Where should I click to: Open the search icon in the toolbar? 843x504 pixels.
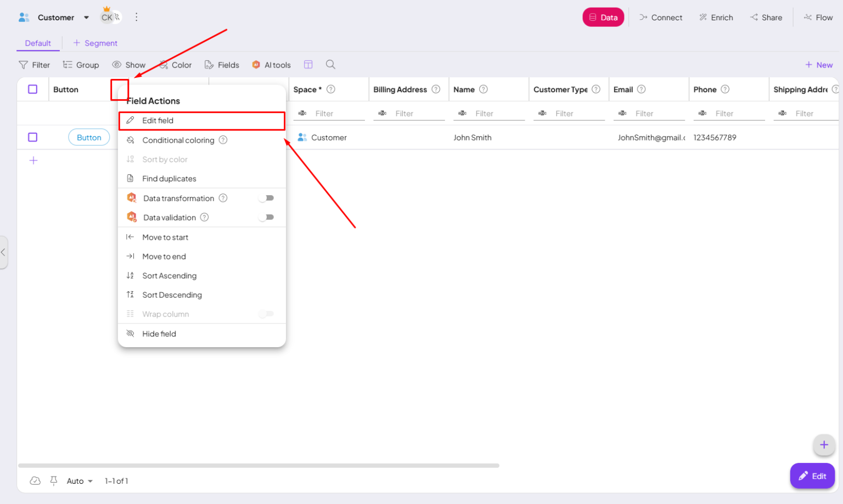(330, 65)
